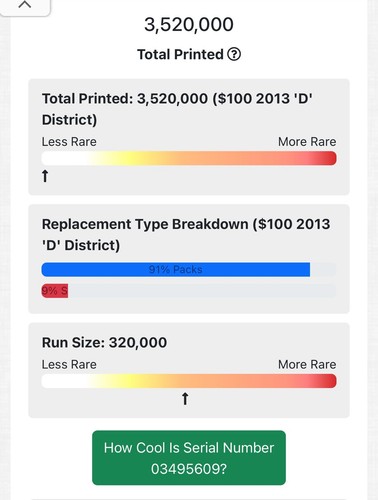Click the red 9% S progress bar

click(x=55, y=291)
